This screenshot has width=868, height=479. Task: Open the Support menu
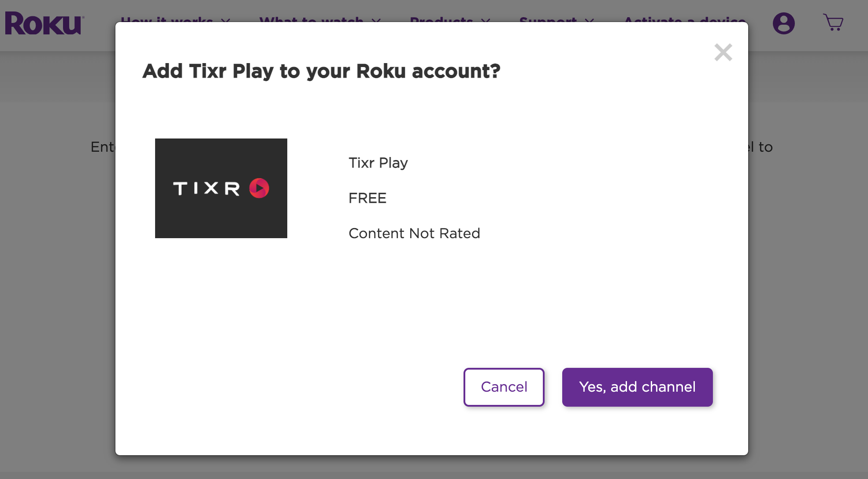coord(548,19)
